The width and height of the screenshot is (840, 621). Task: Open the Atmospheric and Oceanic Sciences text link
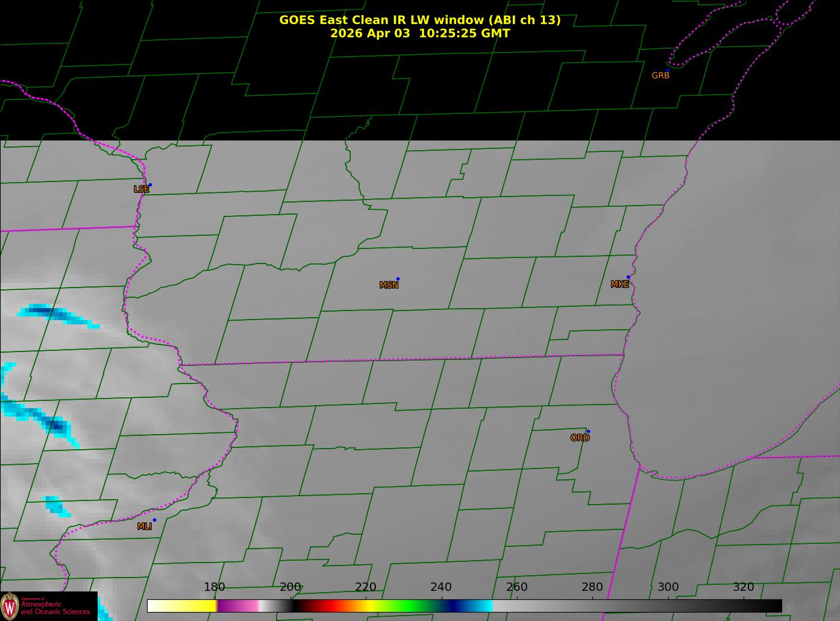(55, 608)
